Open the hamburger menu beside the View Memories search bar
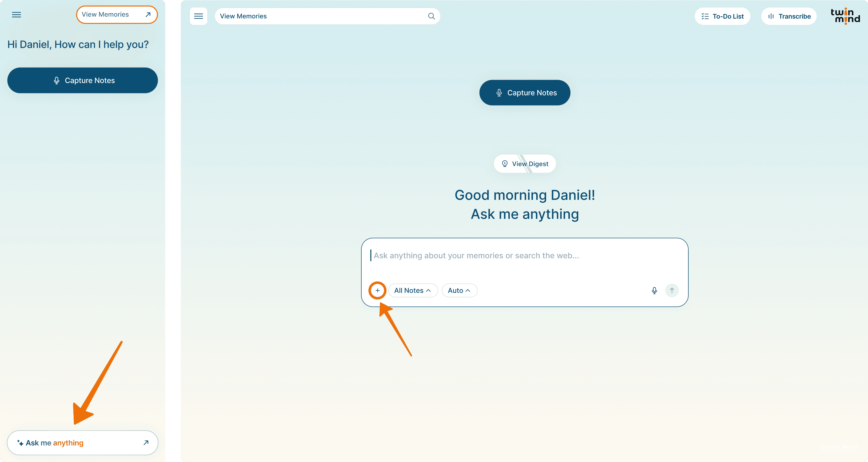 (x=198, y=16)
